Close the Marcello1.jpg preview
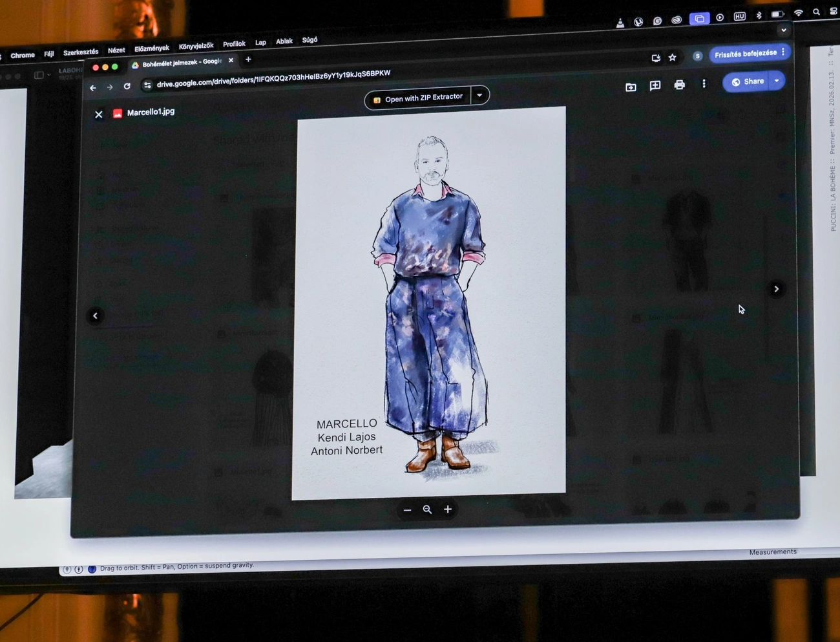840x642 pixels. [x=99, y=114]
